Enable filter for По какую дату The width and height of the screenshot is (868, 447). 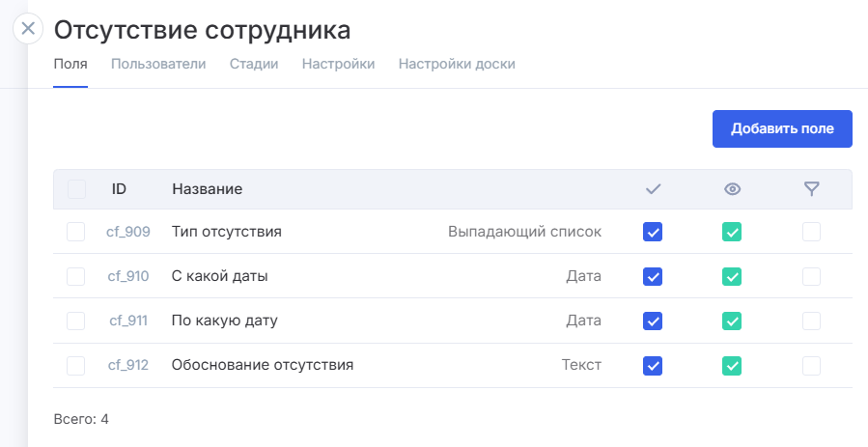click(x=812, y=321)
